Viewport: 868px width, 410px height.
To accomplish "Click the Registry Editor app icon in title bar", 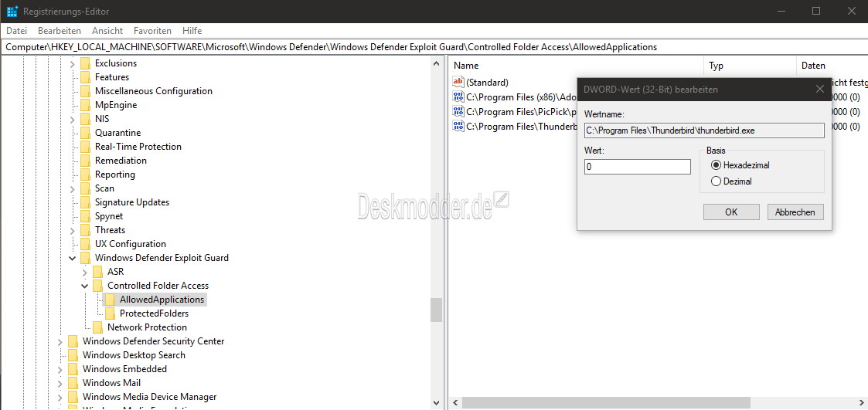I will click(x=12, y=11).
